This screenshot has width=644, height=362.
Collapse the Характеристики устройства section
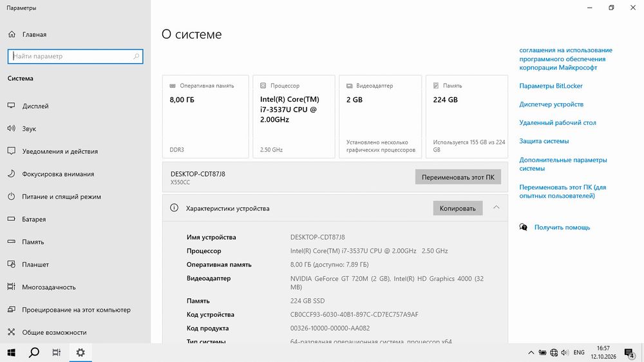[x=496, y=207]
